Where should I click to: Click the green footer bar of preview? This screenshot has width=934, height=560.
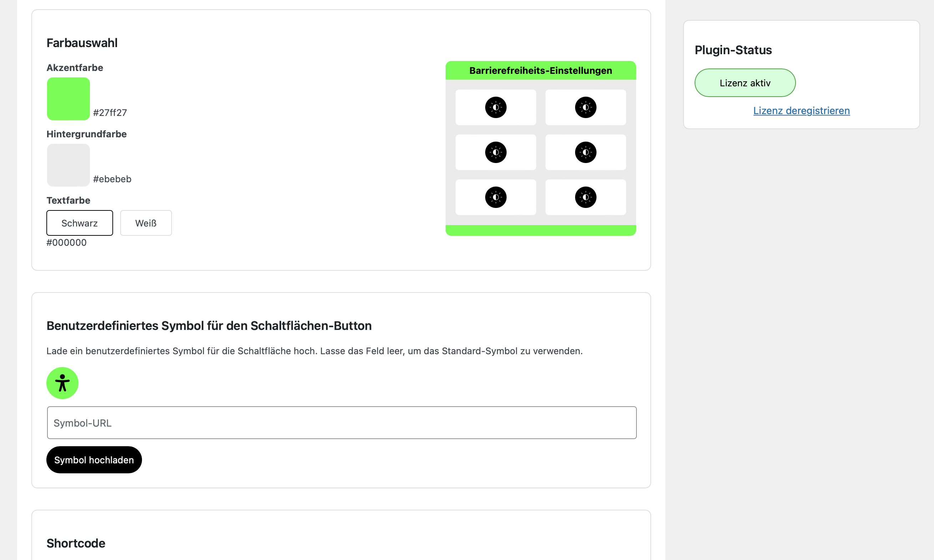[540, 230]
